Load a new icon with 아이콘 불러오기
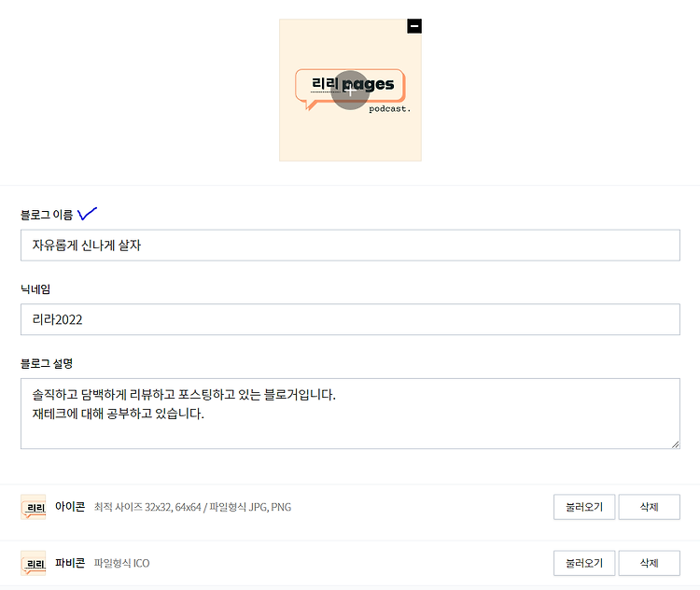The height and width of the screenshot is (590, 700). (584, 507)
